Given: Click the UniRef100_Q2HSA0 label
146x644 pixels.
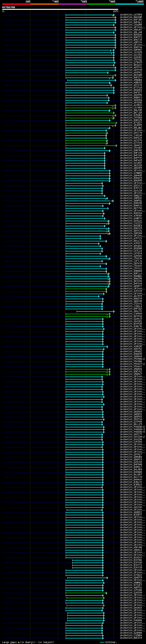Looking at the screenshot, I should (x=131, y=256).
